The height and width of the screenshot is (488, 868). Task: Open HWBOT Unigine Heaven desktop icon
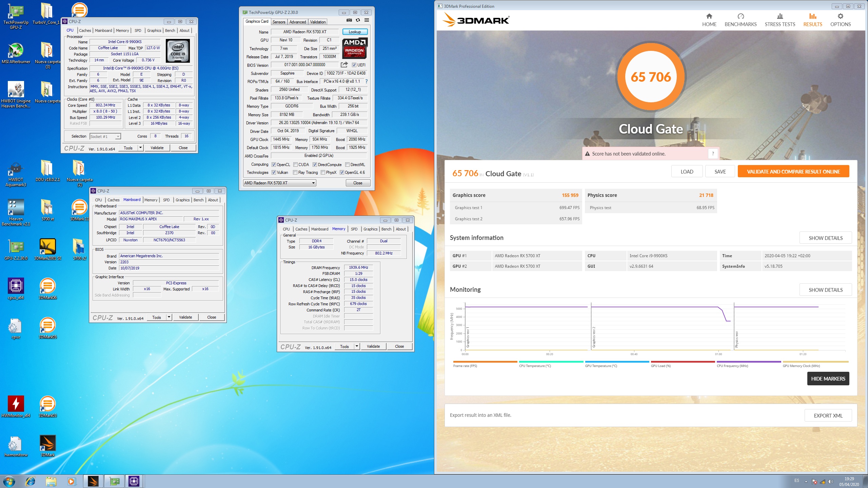point(16,95)
